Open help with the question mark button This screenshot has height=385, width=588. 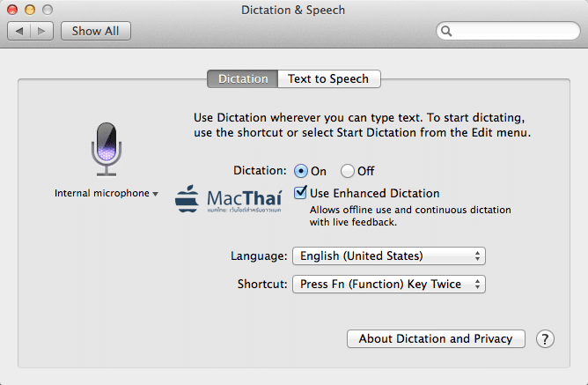(x=545, y=339)
